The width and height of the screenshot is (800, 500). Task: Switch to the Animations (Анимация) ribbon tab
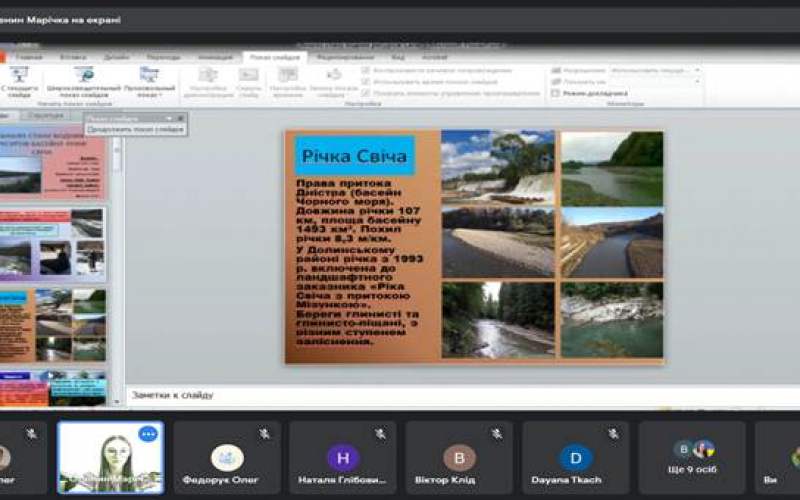click(x=215, y=57)
